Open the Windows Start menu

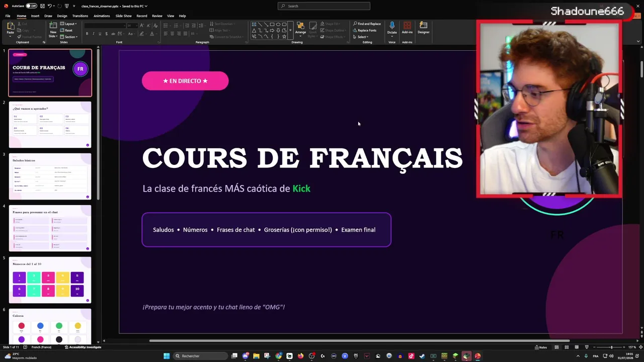point(167,356)
